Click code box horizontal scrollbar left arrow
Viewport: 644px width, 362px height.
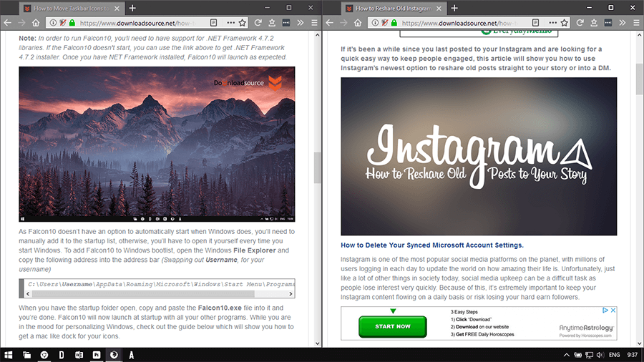coord(28,294)
